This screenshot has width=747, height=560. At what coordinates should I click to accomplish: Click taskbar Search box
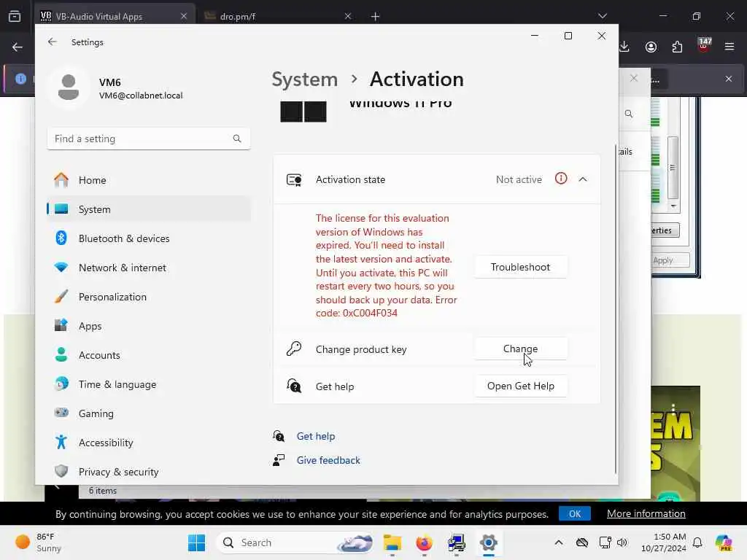click(295, 542)
